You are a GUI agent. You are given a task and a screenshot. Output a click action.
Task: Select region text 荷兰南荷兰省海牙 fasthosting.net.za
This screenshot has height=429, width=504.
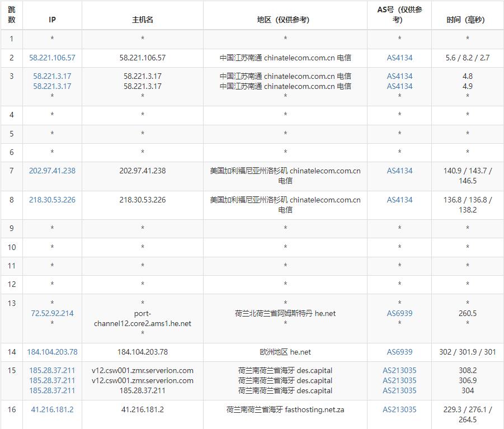(x=285, y=410)
